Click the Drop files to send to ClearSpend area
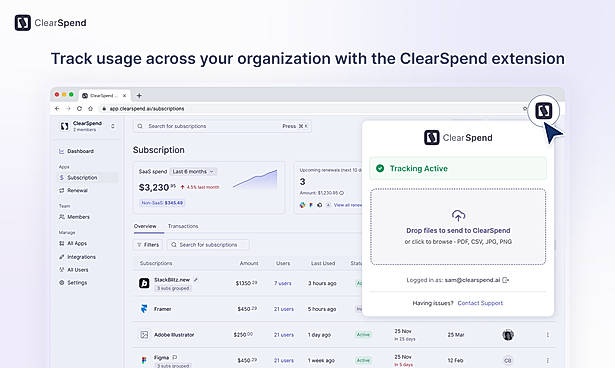Image resolution: width=615 pixels, height=368 pixels. point(458,227)
